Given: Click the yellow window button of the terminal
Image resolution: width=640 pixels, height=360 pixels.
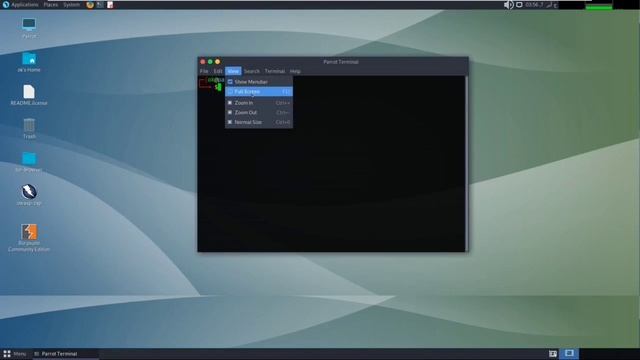Looking at the screenshot, I should [x=218, y=62].
